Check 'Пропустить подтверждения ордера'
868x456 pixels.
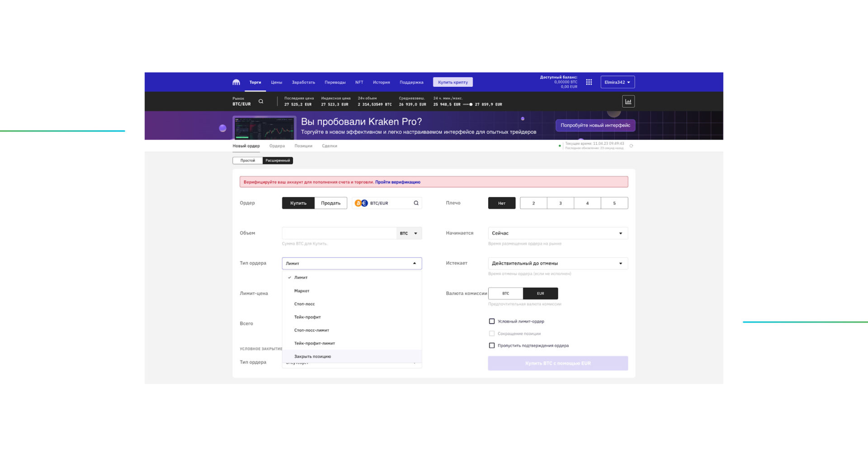click(492, 345)
